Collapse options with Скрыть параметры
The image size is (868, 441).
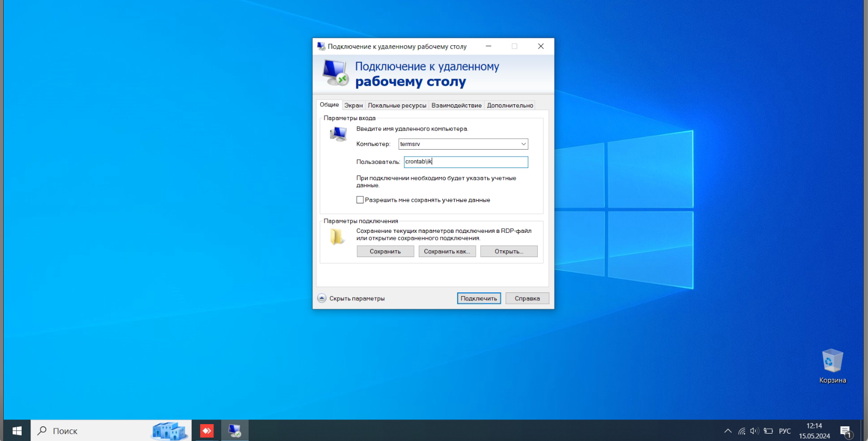pyautogui.click(x=351, y=298)
